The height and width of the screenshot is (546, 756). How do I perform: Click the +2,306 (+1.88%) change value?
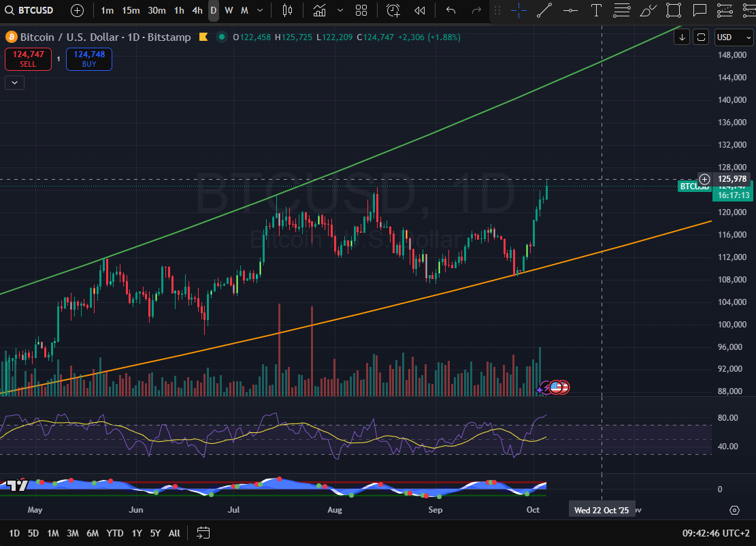click(x=429, y=37)
